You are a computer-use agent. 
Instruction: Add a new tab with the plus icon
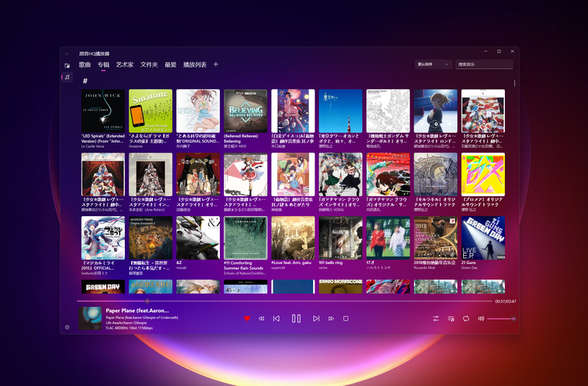tap(215, 64)
